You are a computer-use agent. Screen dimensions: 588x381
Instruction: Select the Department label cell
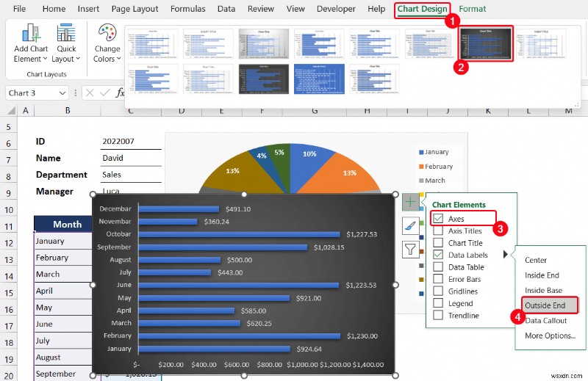click(62, 175)
